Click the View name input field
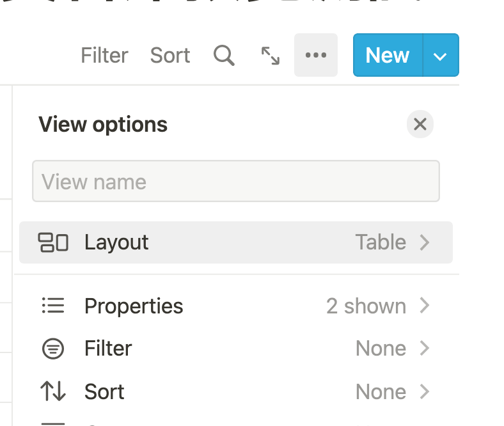 click(236, 181)
